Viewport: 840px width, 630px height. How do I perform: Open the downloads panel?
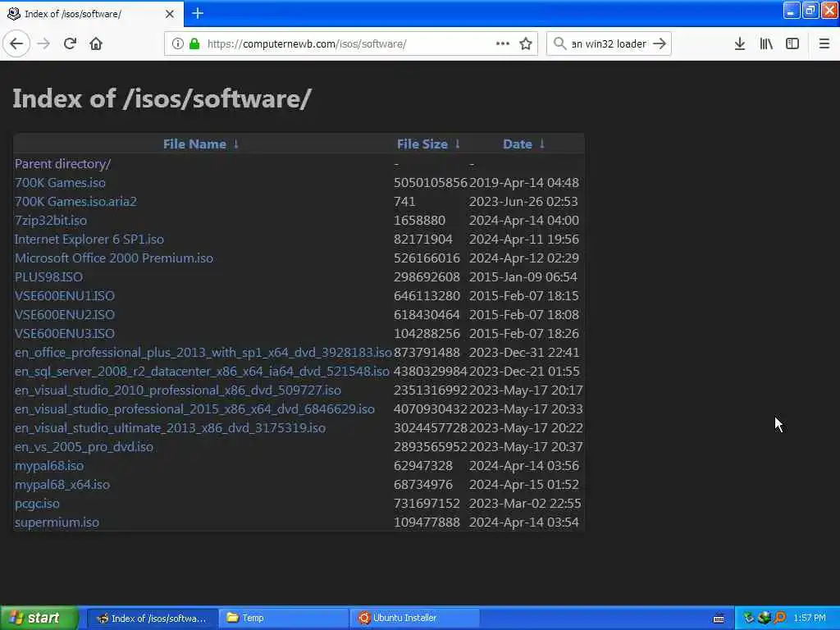740,43
